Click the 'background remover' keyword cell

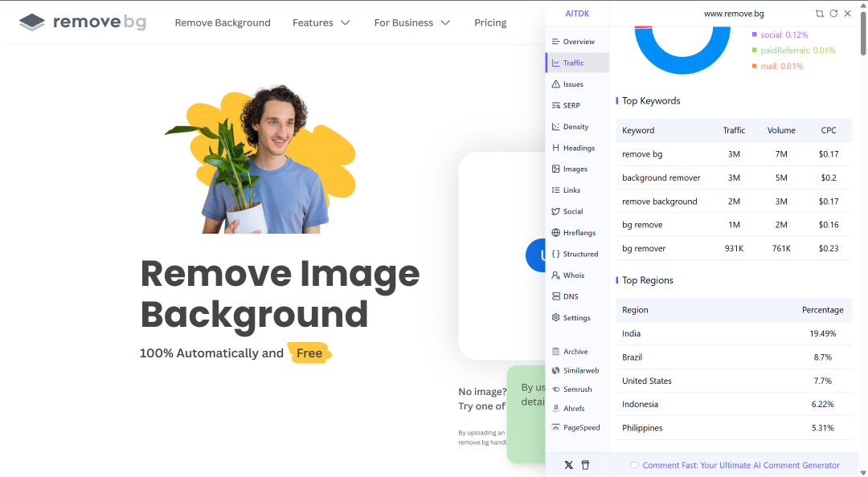click(661, 177)
